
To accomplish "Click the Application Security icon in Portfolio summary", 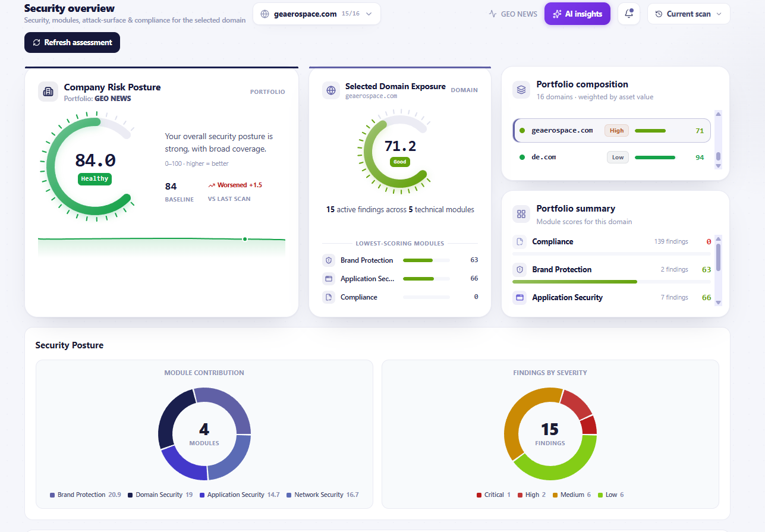I will click(x=520, y=297).
